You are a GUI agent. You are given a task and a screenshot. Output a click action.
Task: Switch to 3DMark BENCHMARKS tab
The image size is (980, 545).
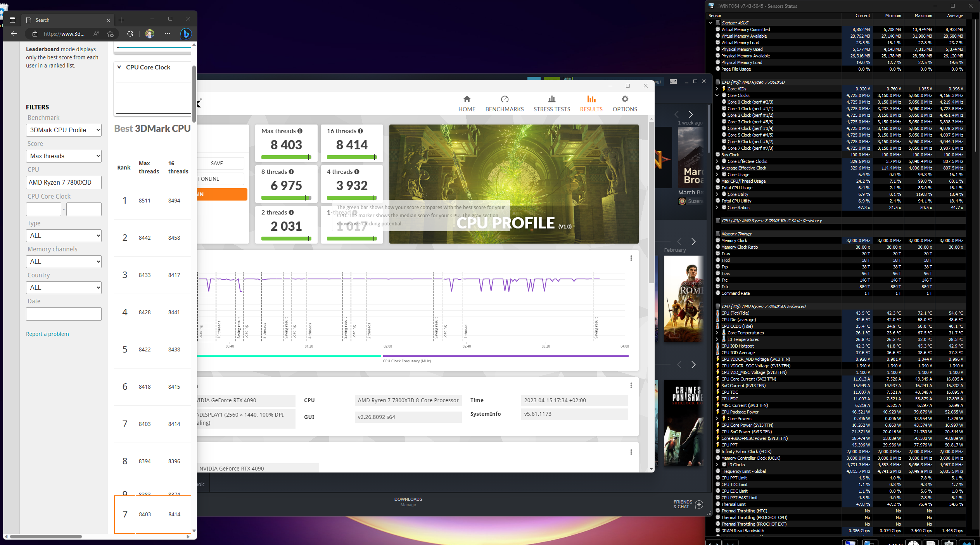coord(505,104)
